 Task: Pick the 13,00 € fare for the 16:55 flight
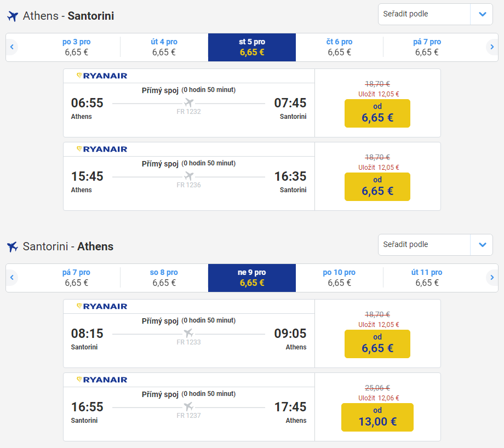point(377,417)
